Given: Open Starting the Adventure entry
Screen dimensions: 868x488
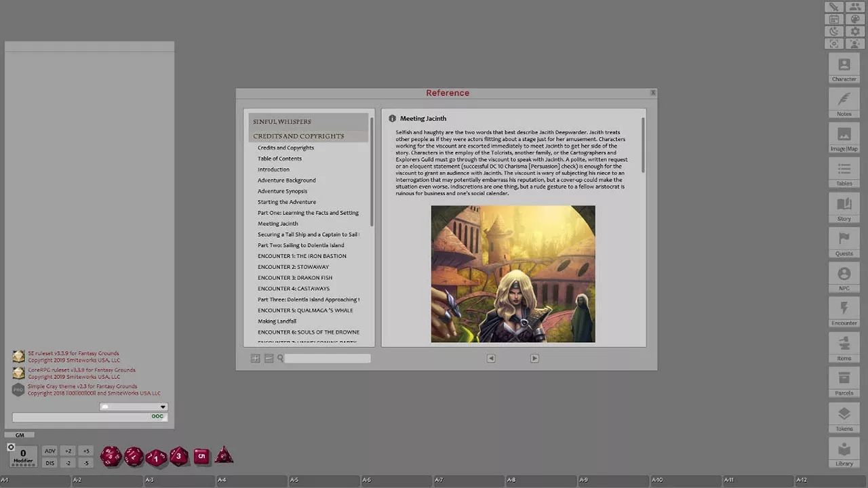Looking at the screenshot, I should (x=287, y=202).
